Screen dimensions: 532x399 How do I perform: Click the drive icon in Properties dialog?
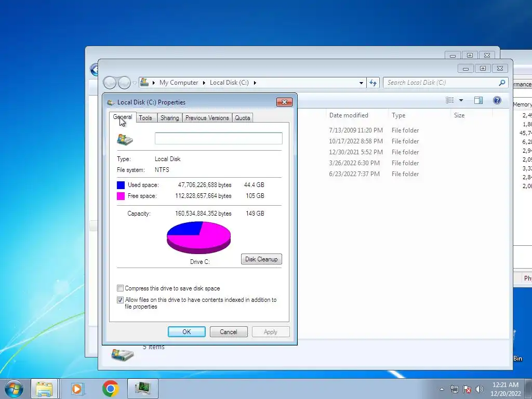point(125,139)
